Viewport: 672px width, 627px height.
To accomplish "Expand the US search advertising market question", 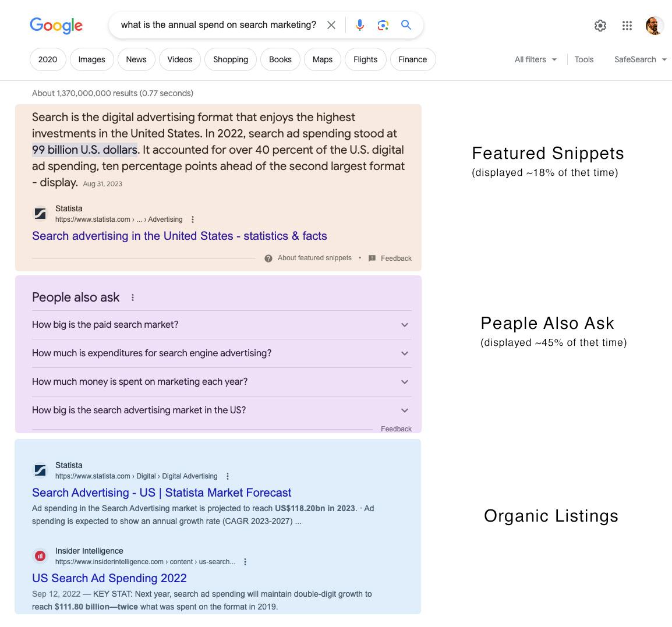I will click(x=405, y=410).
